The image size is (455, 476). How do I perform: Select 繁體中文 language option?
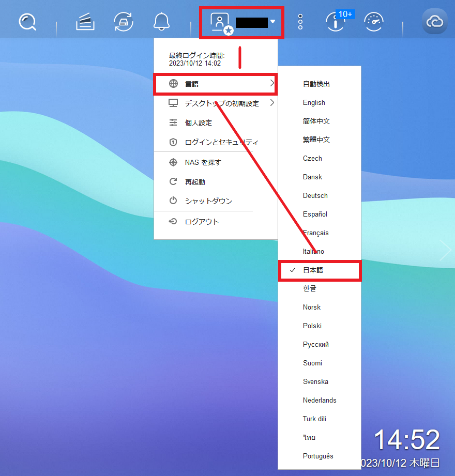(320, 140)
